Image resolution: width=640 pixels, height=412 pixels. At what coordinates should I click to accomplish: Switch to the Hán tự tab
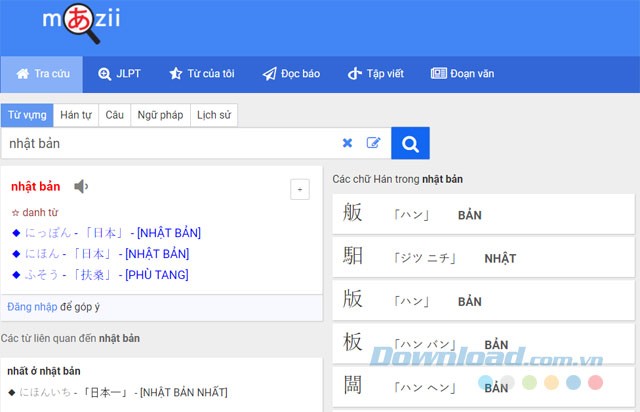[x=76, y=115]
